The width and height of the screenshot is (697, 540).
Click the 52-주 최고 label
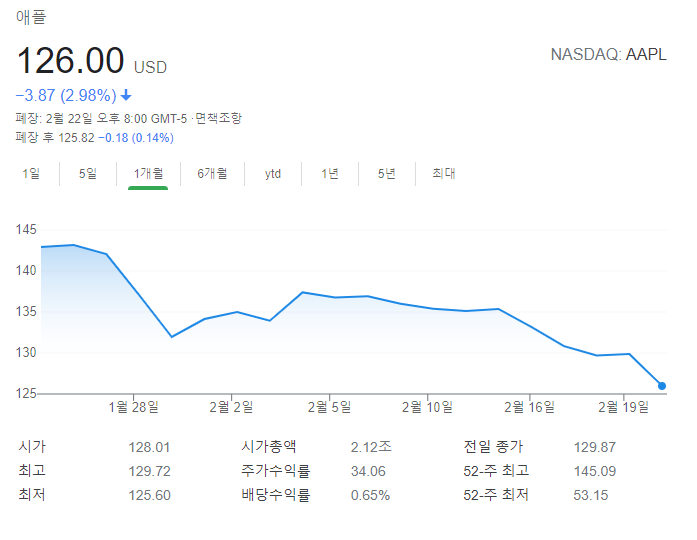[x=496, y=471]
